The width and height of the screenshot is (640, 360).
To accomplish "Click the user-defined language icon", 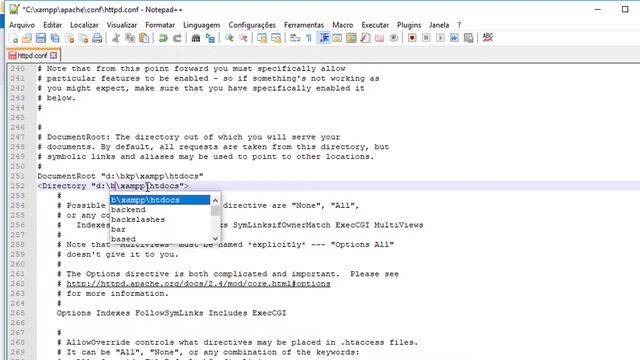I will point(337,38).
